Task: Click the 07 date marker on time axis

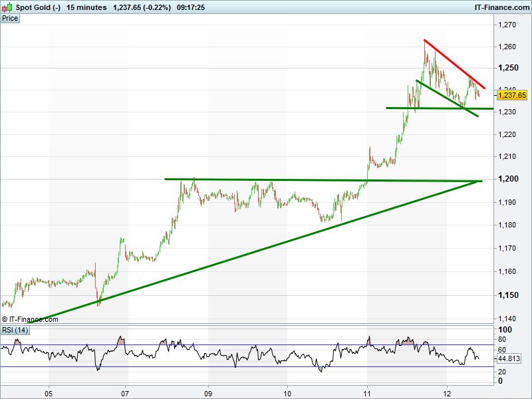Action: click(x=125, y=392)
